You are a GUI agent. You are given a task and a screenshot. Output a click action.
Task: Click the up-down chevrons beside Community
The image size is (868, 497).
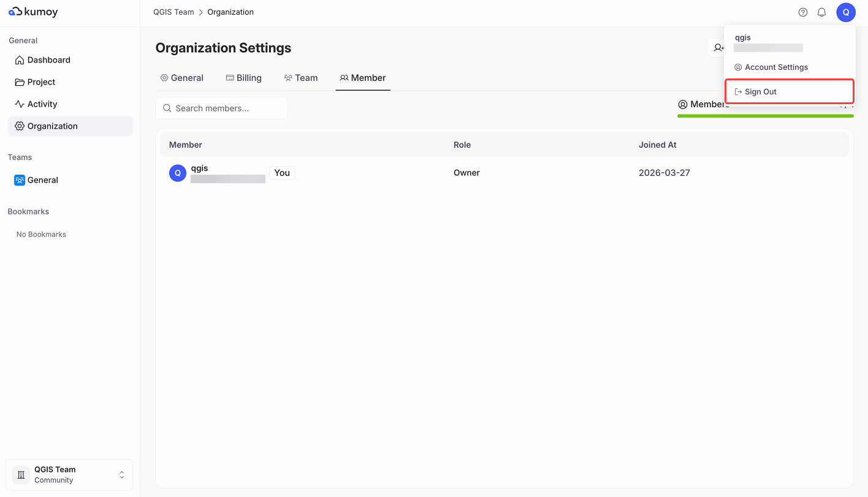pos(122,475)
